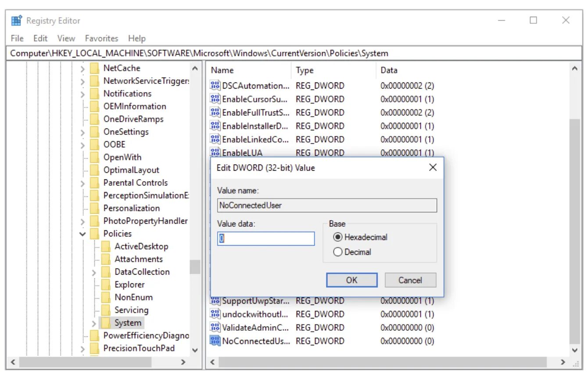Click the Value data input field
The image size is (588, 379).
click(266, 239)
